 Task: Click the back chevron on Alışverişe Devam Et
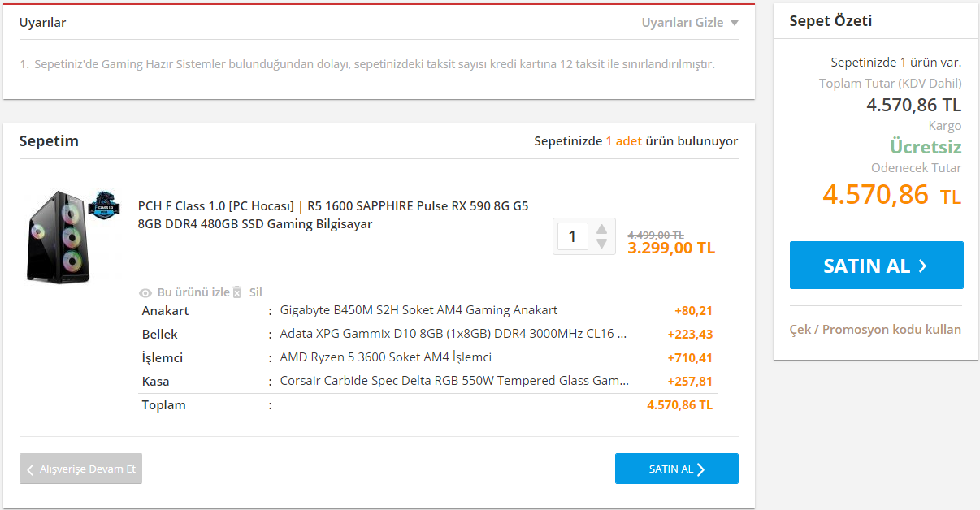(x=30, y=469)
